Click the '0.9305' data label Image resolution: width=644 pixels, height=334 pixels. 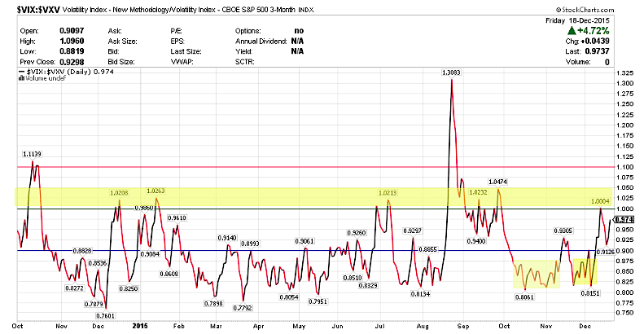pyautogui.click(x=563, y=231)
